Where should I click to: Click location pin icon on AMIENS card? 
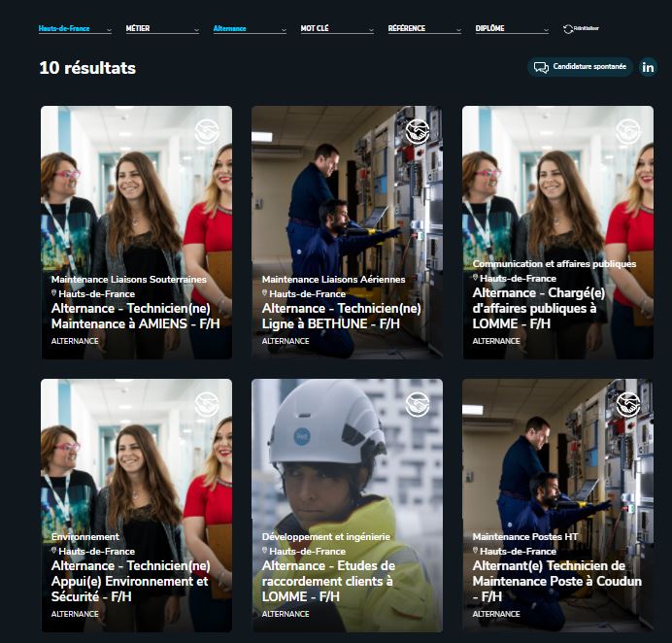54,293
